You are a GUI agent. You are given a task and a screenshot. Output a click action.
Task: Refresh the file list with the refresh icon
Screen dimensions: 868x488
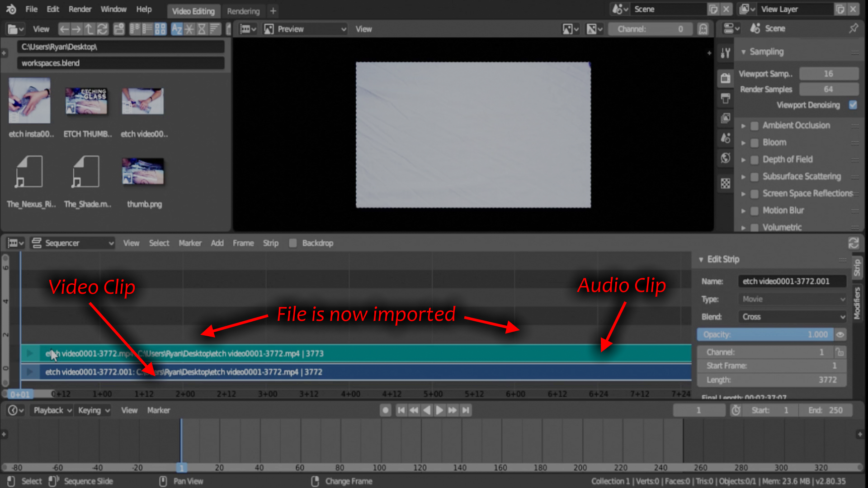[103, 28]
